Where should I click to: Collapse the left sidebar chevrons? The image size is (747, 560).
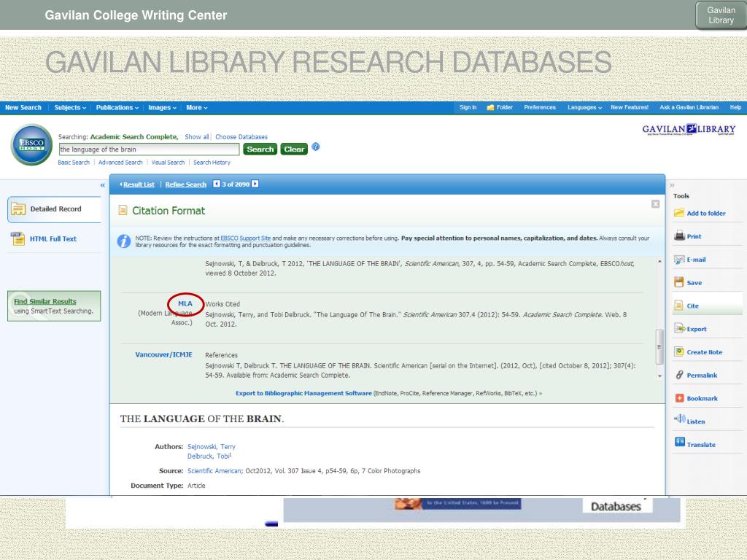pyautogui.click(x=102, y=185)
